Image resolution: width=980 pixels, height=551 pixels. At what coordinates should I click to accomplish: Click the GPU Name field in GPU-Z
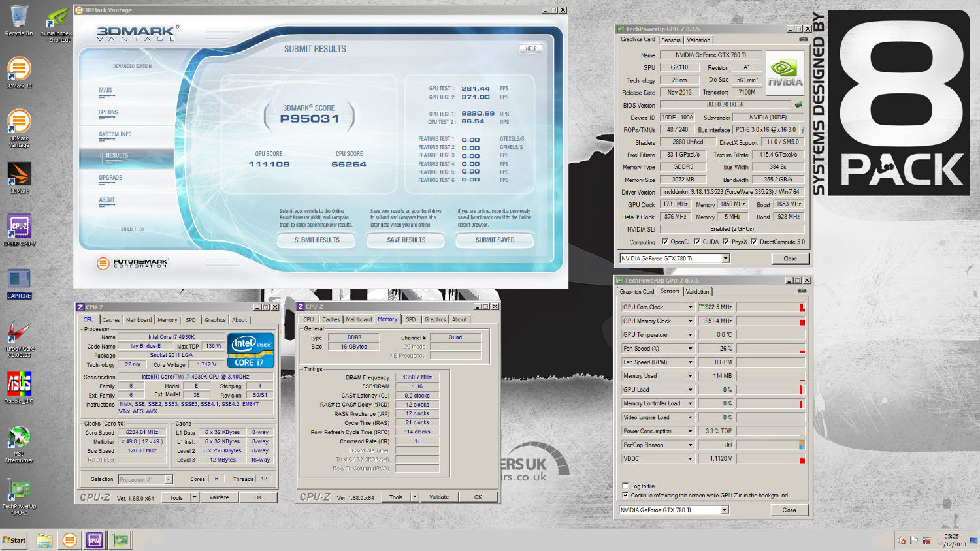(711, 55)
